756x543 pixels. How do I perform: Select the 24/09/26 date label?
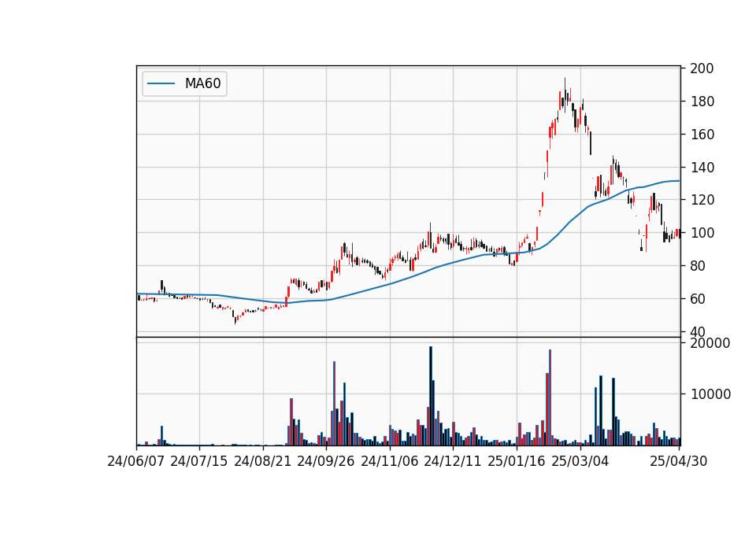(325, 461)
